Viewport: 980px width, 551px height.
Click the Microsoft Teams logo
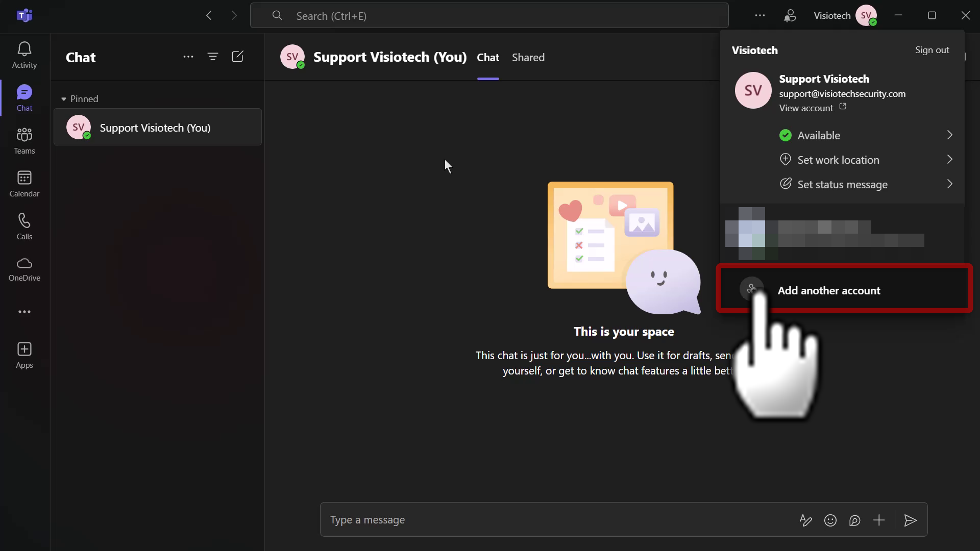(x=24, y=15)
